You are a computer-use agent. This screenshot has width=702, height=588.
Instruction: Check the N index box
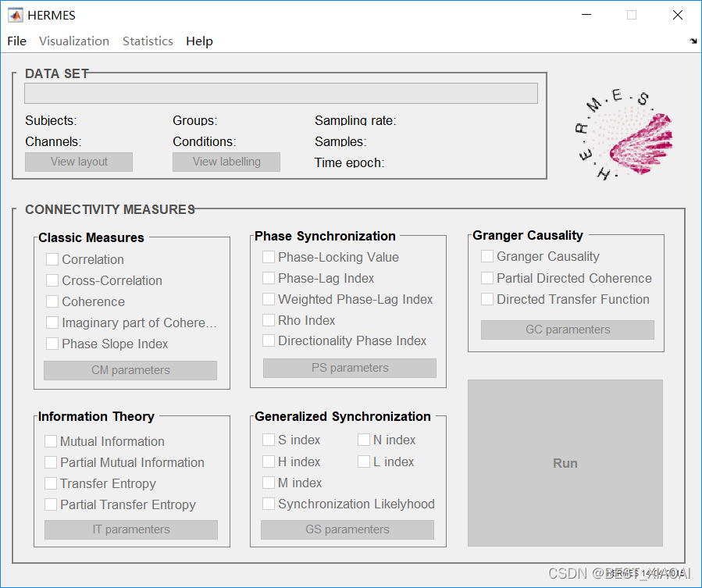tap(364, 440)
